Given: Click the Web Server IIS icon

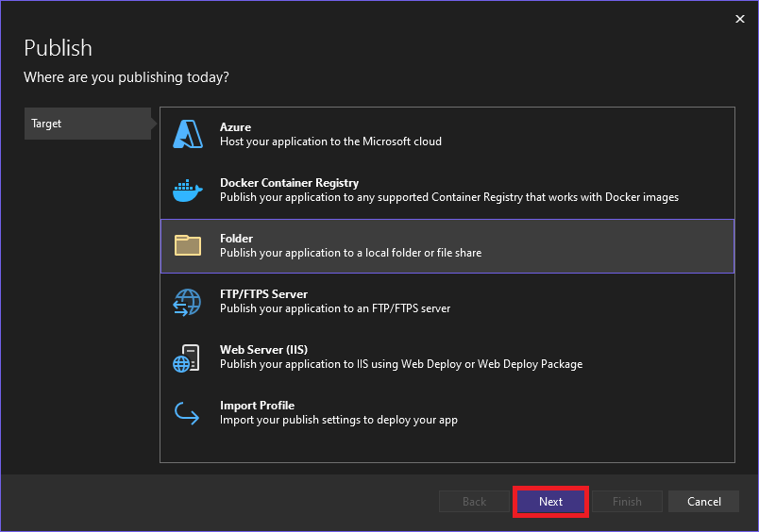Looking at the screenshot, I should [186, 358].
